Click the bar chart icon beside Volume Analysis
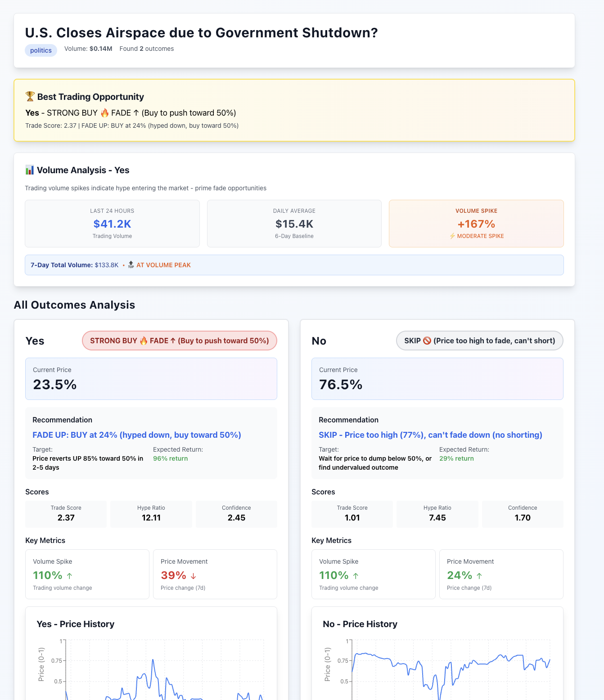Viewport: 604px width, 700px height. pyautogui.click(x=30, y=170)
